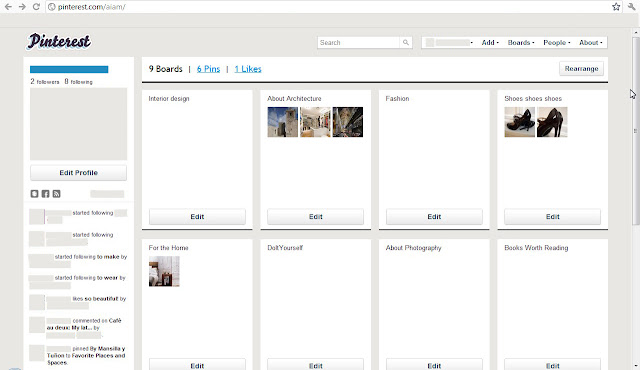Edit the Shoes shoes shoes board
The height and width of the screenshot is (370, 640).
click(x=553, y=217)
